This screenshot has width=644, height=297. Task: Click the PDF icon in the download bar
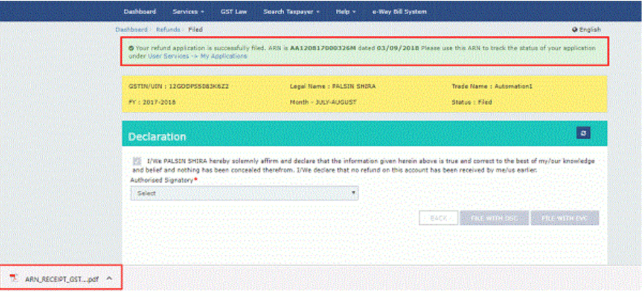pyautogui.click(x=13, y=278)
